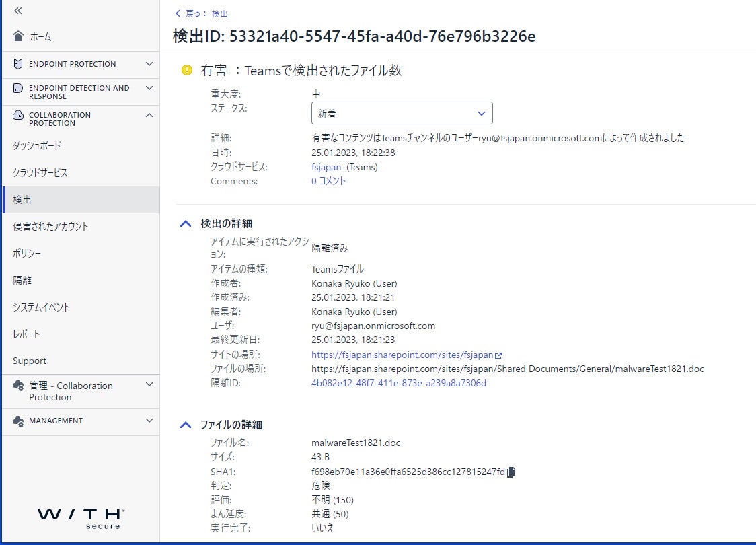Click the yellow warning severity icon
This screenshot has height=545, width=756.
click(186, 70)
